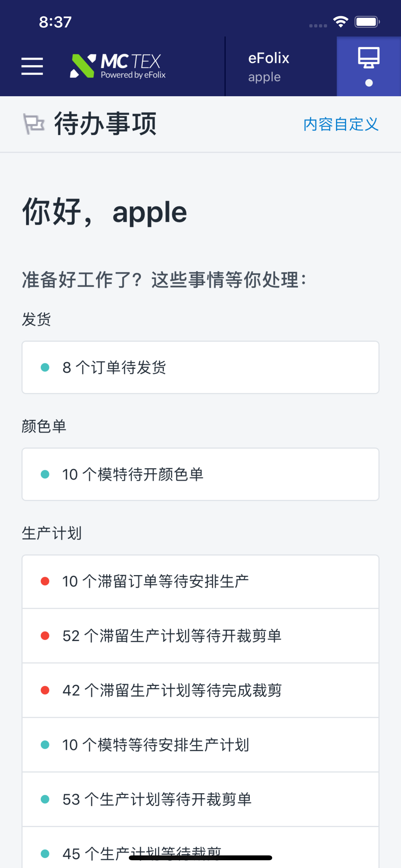Open the desktop monitor icon panel

(x=369, y=66)
